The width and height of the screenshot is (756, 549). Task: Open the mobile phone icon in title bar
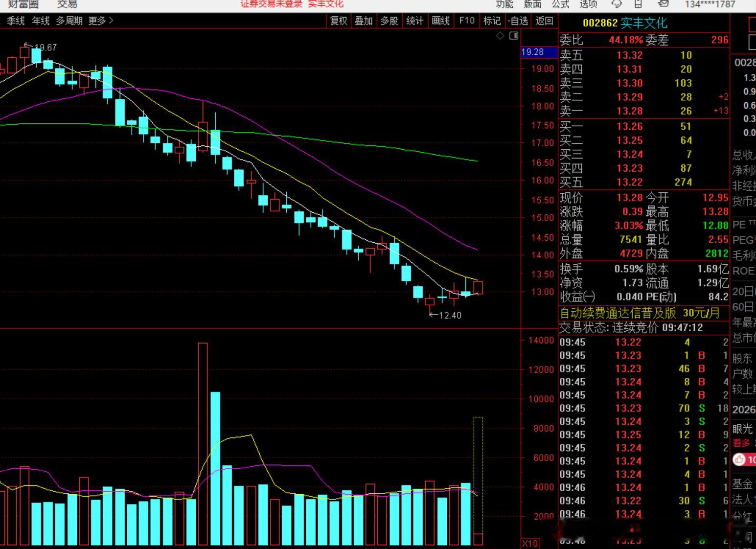tap(638, 4)
